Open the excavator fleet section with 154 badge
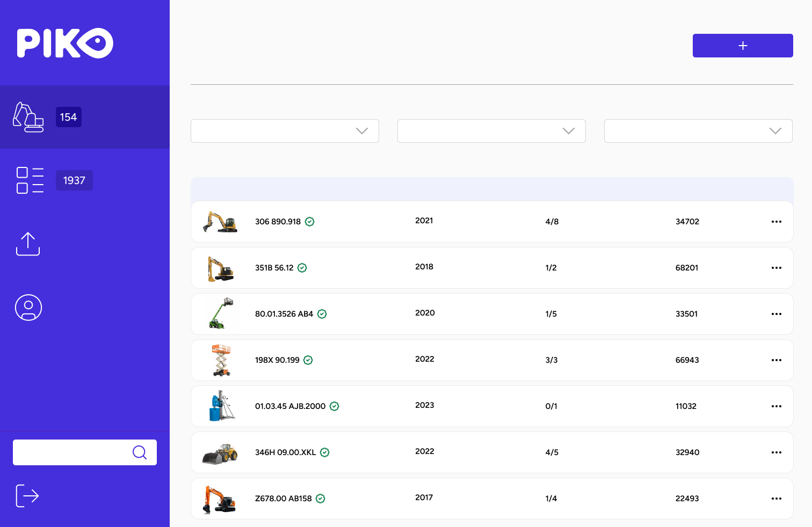The height and width of the screenshot is (527, 812). [29, 117]
